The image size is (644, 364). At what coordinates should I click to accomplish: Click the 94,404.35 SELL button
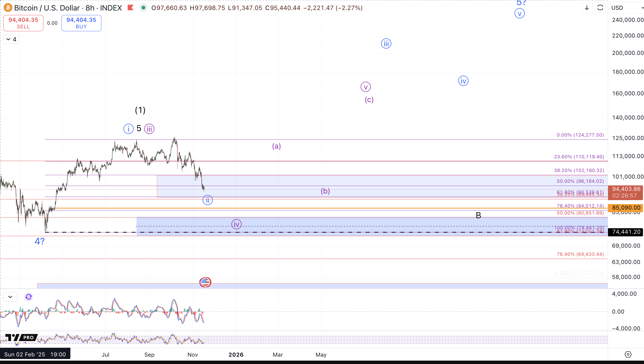(23, 23)
